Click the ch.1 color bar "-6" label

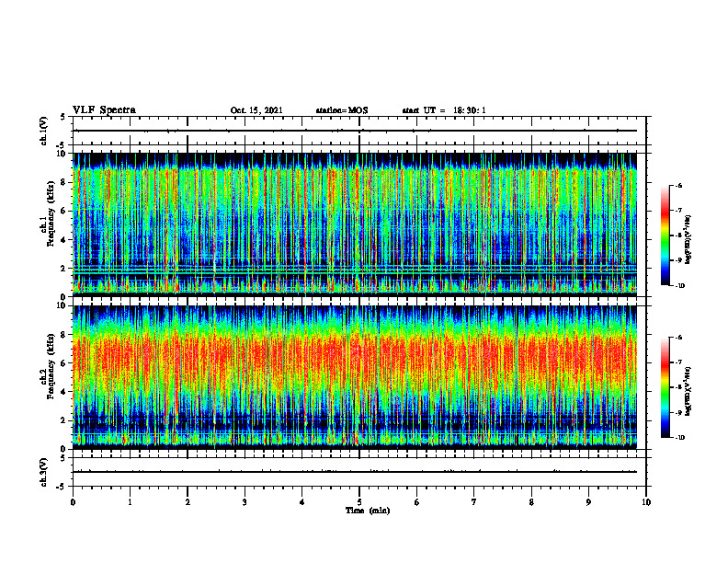[x=678, y=186]
